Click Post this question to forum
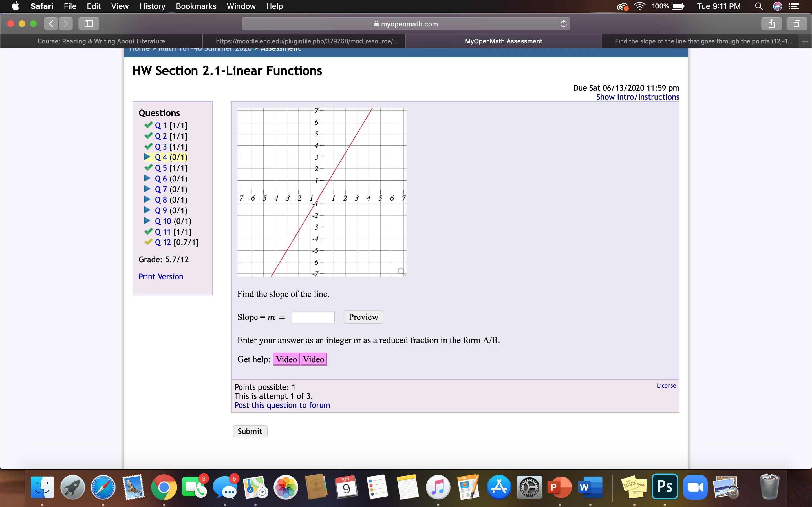 (282, 405)
